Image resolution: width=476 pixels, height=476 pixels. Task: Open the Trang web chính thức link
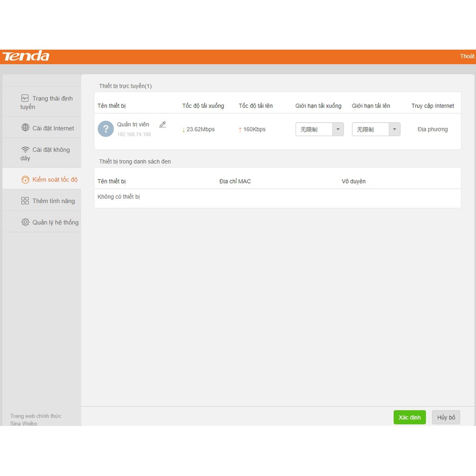click(x=36, y=416)
